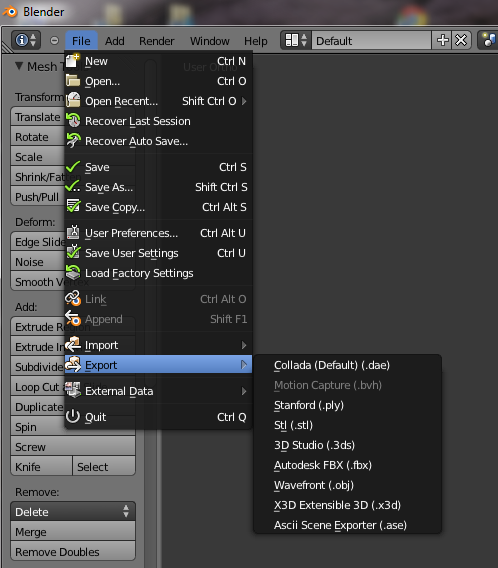The image size is (498, 568).
Task: Click the User Preferences icon
Action: pyautogui.click(x=73, y=233)
